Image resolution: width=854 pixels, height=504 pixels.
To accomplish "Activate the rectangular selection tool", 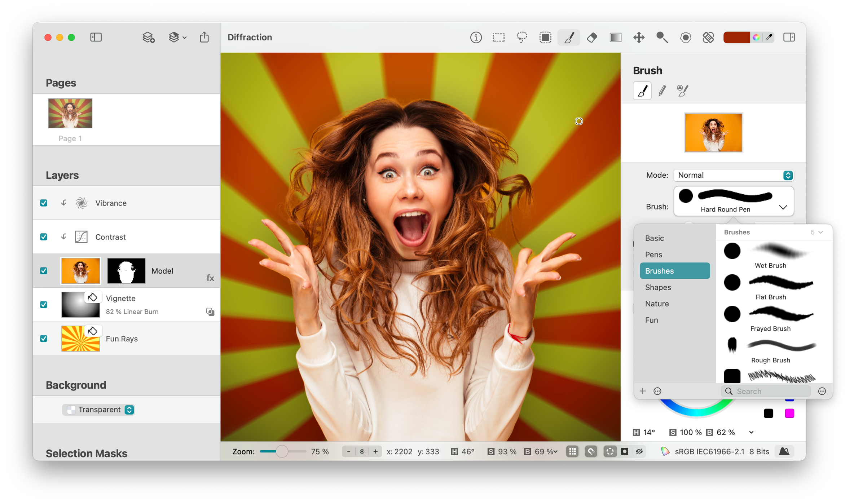I will (499, 37).
